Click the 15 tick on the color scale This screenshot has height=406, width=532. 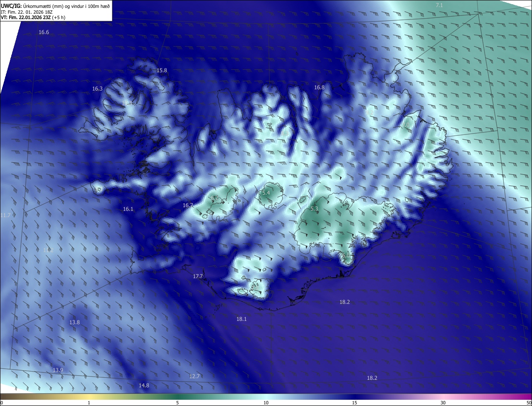coord(355,403)
